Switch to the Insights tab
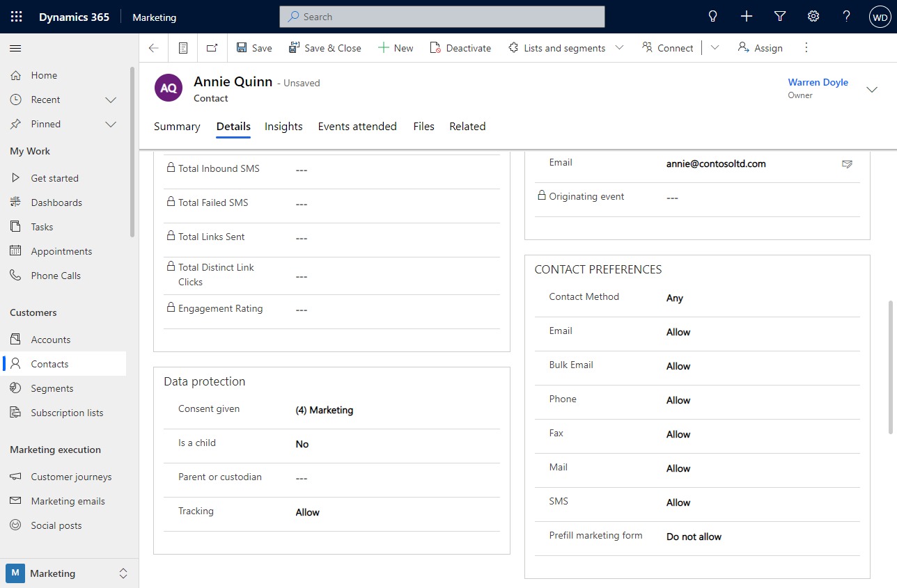Image resolution: width=897 pixels, height=588 pixels. coord(283,127)
